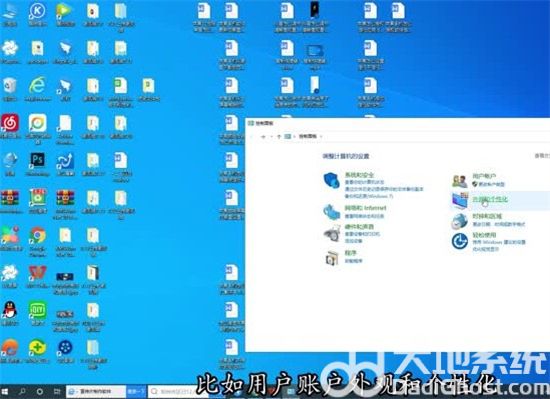Open the Tencent Video green play icon
This screenshot has width=550, height=399.
pyautogui.click(x=65, y=15)
